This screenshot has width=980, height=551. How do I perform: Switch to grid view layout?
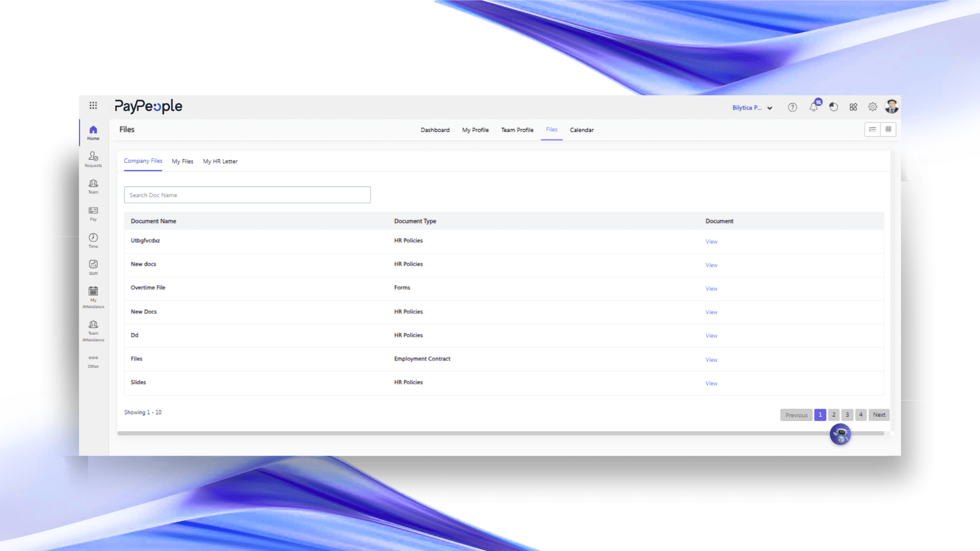coord(889,130)
